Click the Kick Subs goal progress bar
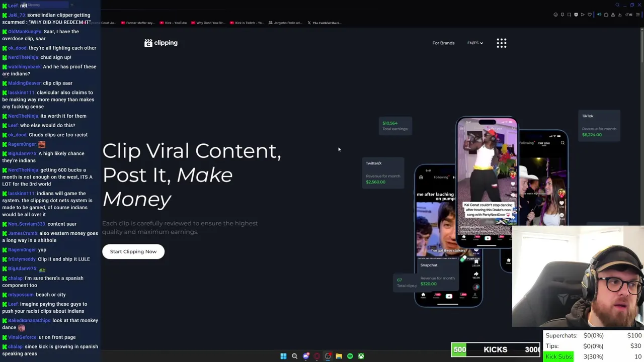The width and height of the screenshot is (644, 362). 594,356
